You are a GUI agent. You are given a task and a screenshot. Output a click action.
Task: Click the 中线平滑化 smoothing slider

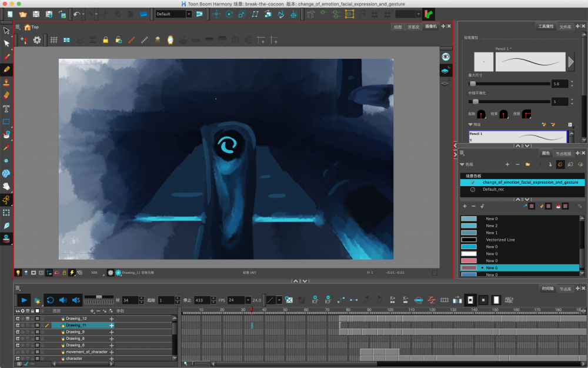click(x=509, y=102)
